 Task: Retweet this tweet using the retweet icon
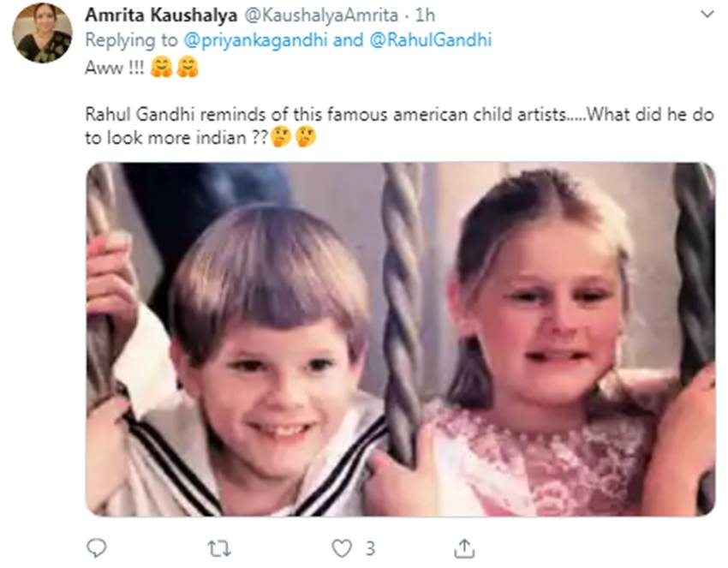(220, 547)
